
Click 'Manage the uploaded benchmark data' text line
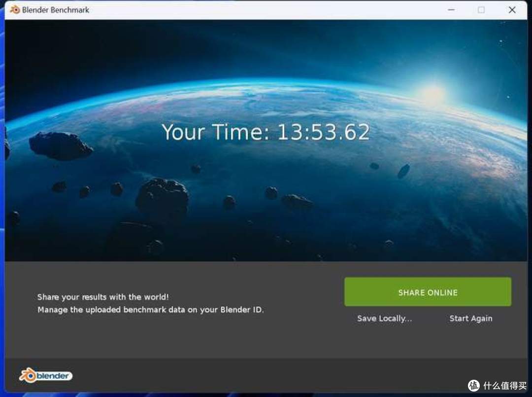point(151,310)
